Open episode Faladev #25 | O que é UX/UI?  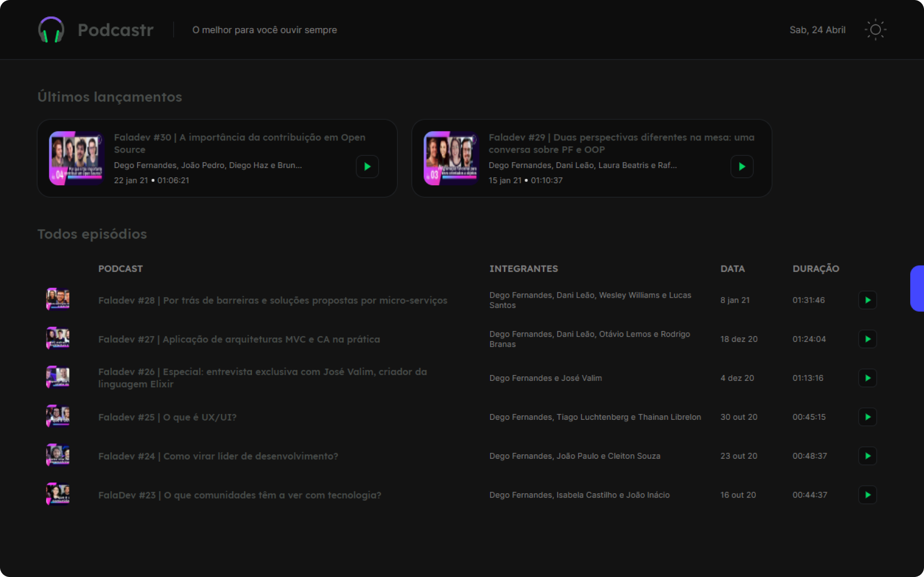167,417
